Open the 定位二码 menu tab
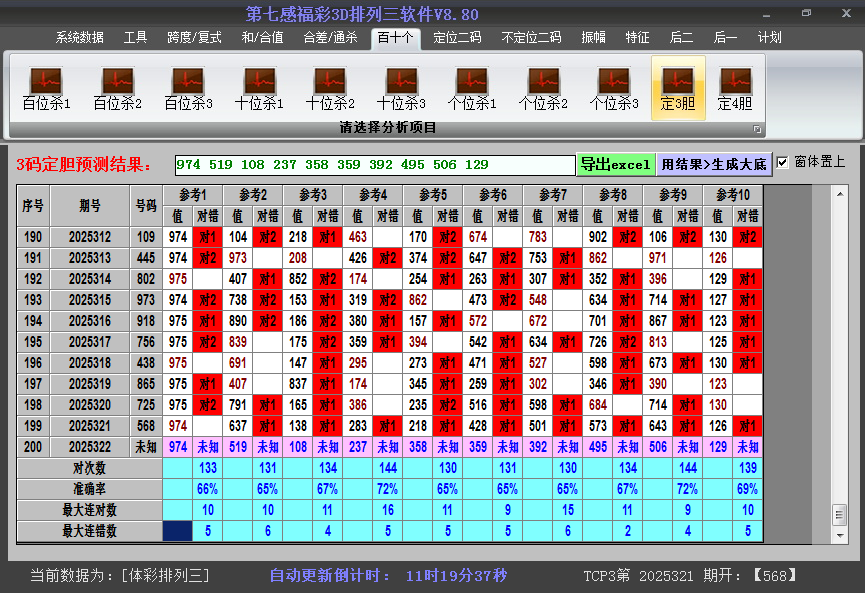This screenshot has width=865, height=593. point(457,38)
